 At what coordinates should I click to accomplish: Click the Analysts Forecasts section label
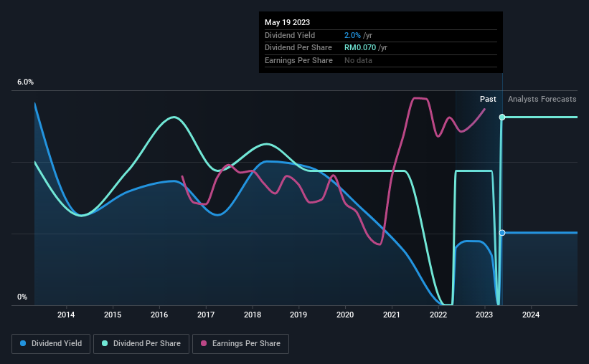point(542,99)
